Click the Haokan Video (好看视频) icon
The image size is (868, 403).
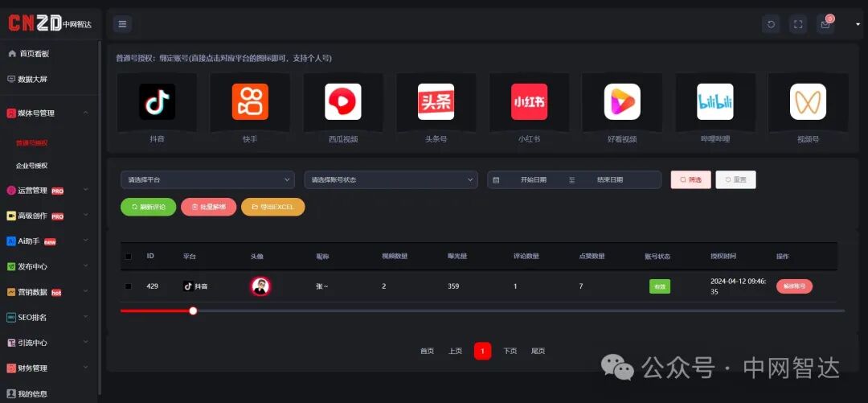point(622,102)
